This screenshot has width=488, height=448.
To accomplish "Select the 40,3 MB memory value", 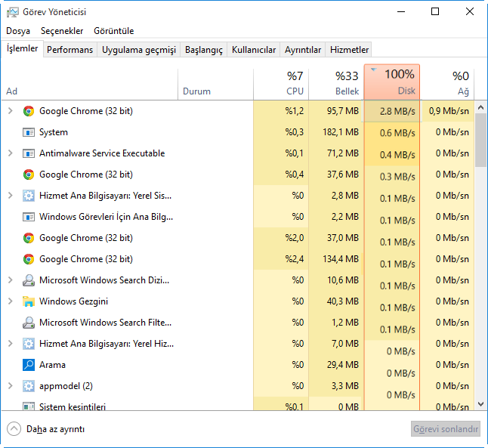I will pos(343,301).
